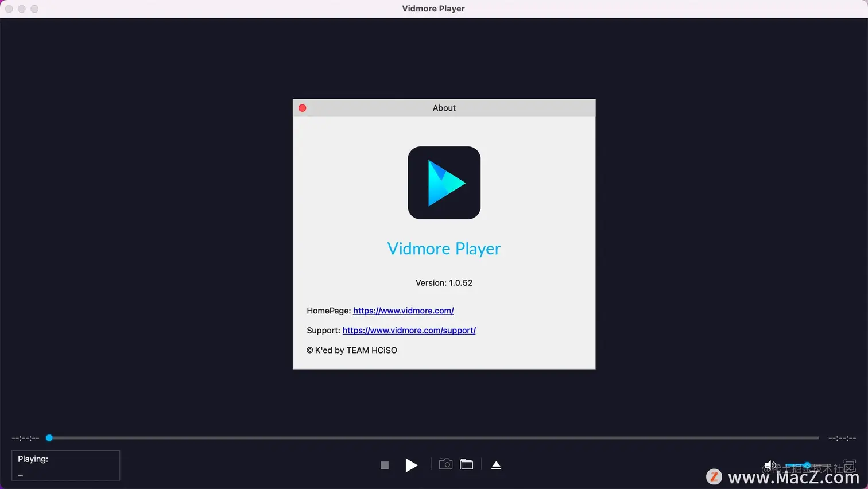Open the vidmore.com HomePage link
Viewport: 868px width, 489px height.
404,311
